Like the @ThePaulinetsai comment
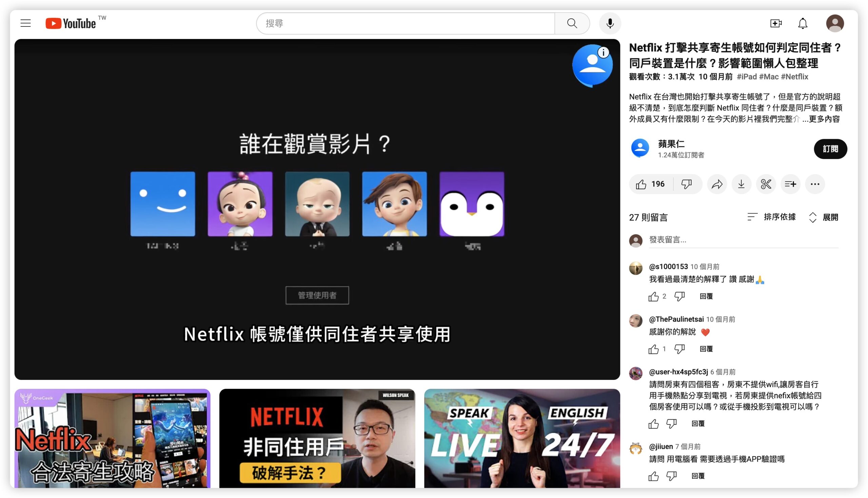 pos(653,349)
